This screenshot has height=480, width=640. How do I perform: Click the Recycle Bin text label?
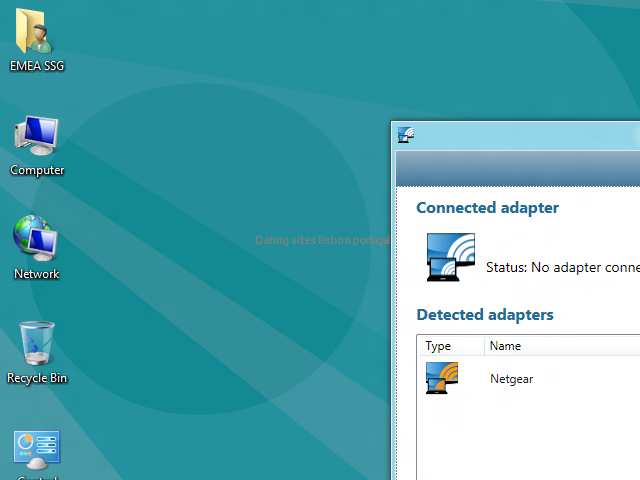37,378
